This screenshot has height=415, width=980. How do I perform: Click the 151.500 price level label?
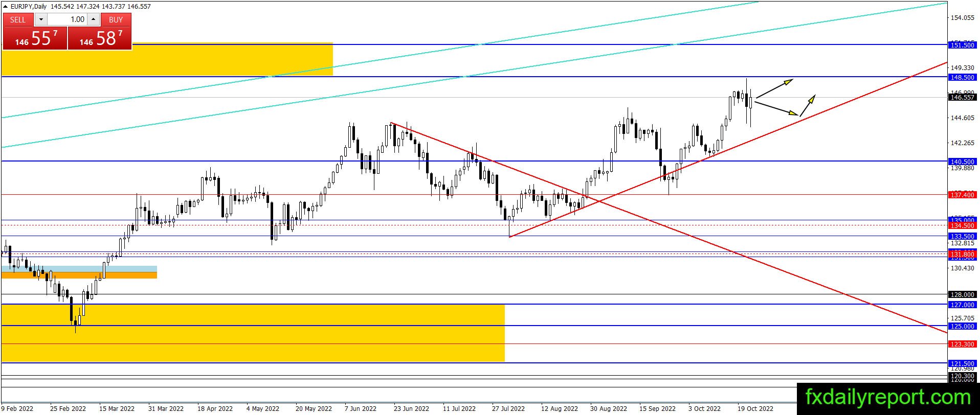pyautogui.click(x=962, y=45)
